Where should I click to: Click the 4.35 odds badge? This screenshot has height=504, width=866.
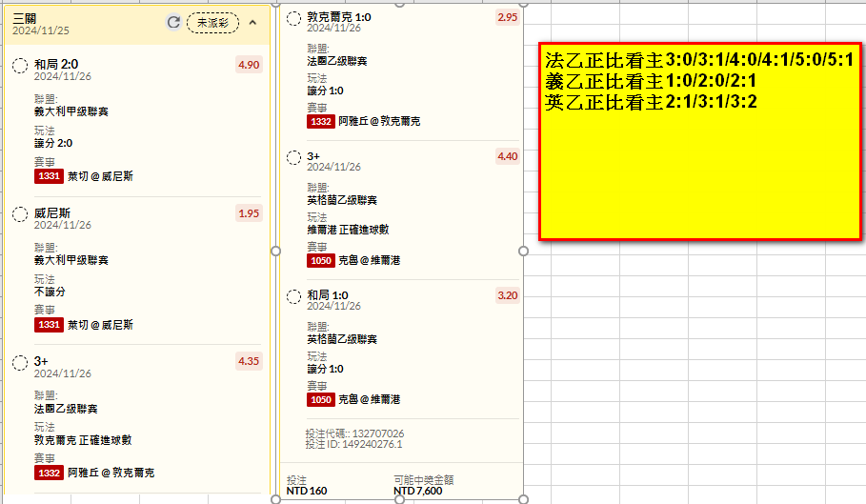[249, 361]
